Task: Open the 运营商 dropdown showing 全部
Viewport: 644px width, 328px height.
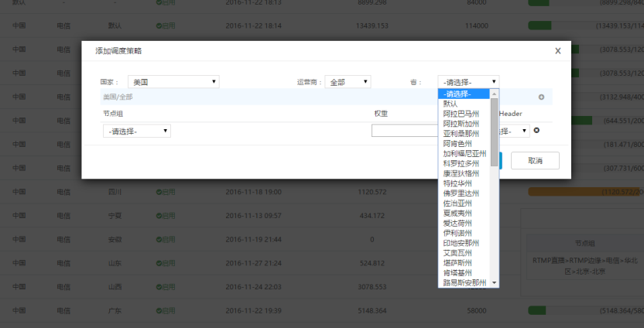Action: [x=348, y=82]
